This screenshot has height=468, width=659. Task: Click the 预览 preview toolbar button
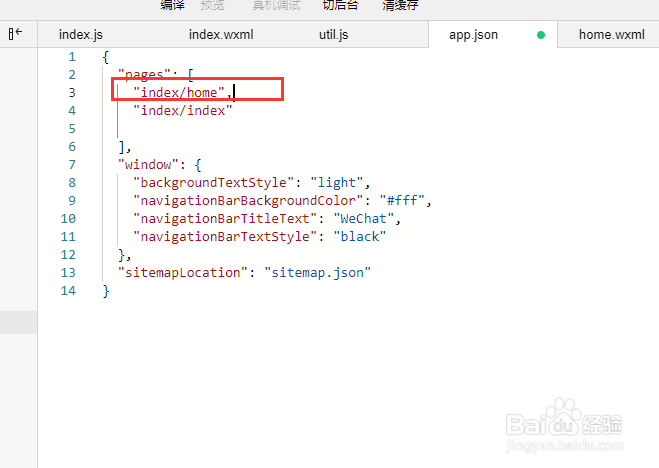pos(213,5)
